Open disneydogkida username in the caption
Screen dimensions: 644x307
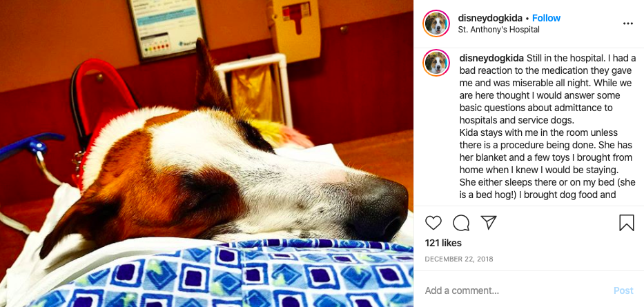pos(491,58)
